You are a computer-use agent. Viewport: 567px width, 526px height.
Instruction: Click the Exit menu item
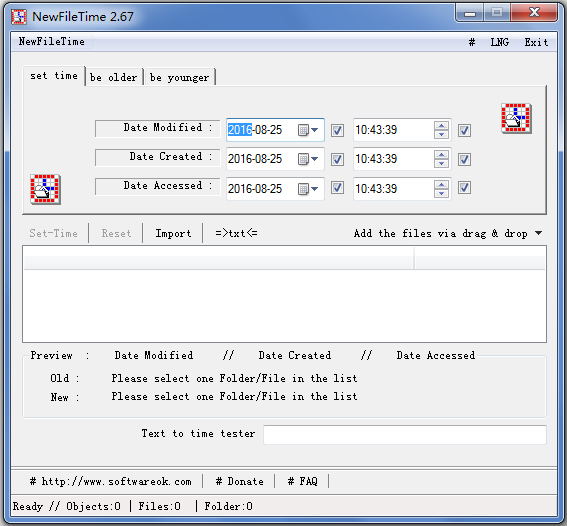pyautogui.click(x=536, y=42)
